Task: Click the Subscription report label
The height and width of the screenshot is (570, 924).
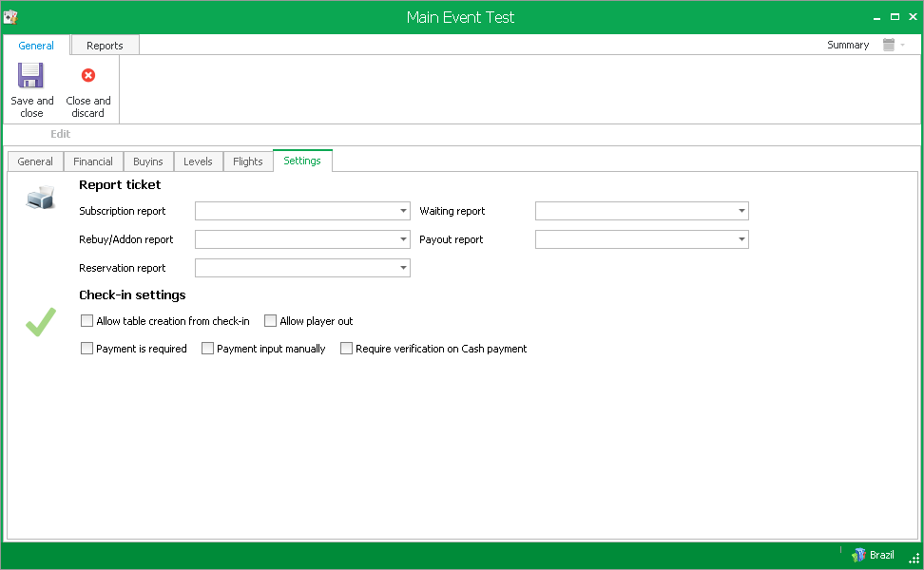Action: (x=123, y=211)
